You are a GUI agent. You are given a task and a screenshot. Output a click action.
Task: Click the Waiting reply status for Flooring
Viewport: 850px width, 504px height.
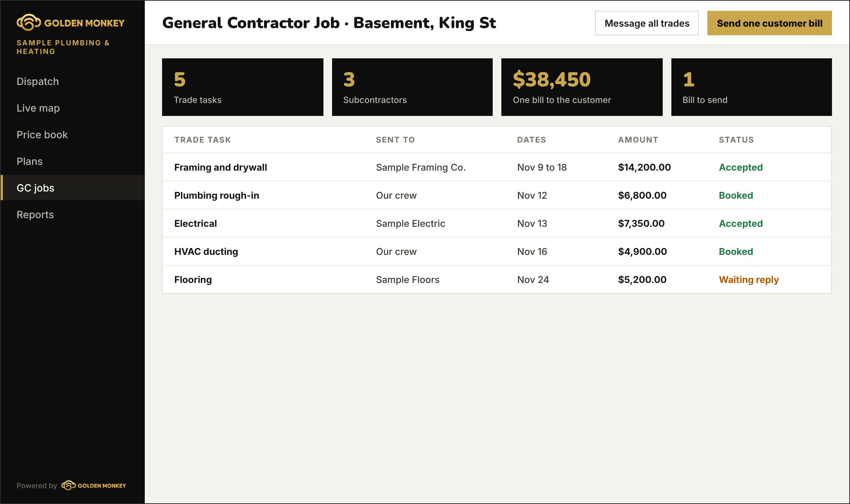pos(749,279)
